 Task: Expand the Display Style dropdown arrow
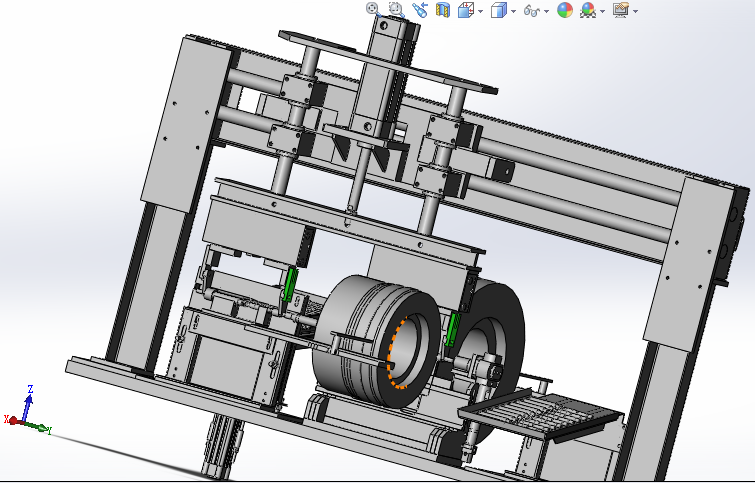tap(514, 11)
